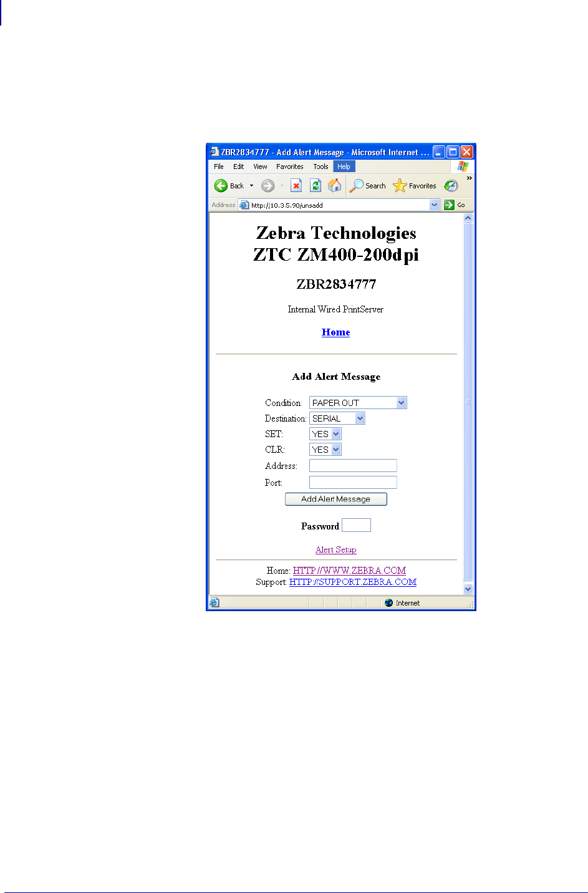
Task: Open Search with the magnifier icon
Action: point(356,186)
